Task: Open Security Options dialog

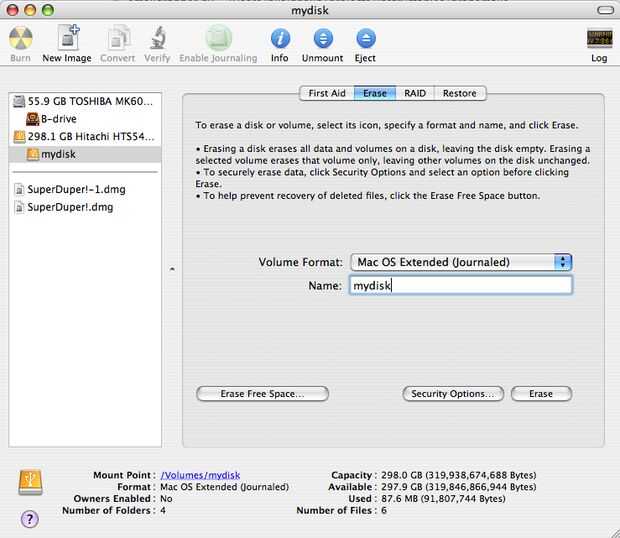Action: (453, 394)
